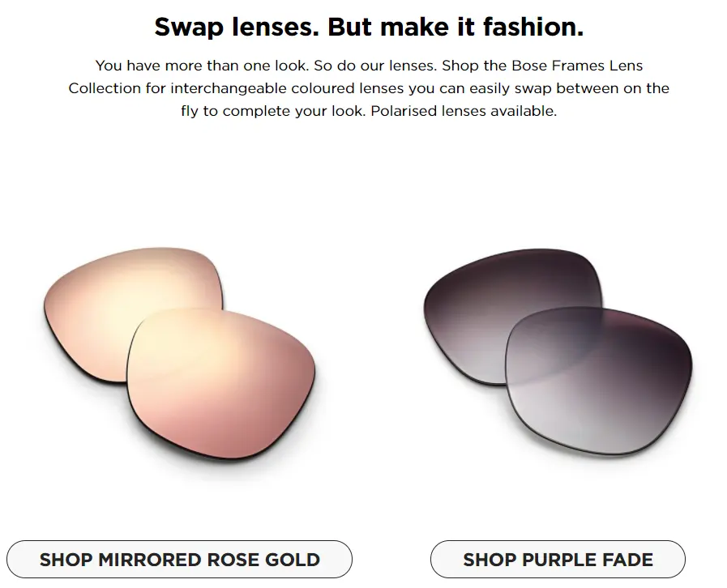Click the Shop Mirrored Rose Gold button
This screenshot has height=588, width=727.
click(x=180, y=559)
